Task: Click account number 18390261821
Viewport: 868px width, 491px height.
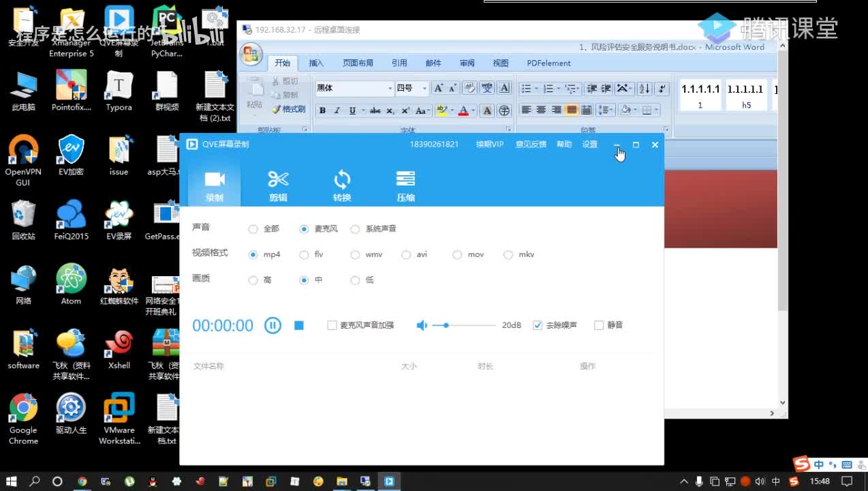Action: tap(434, 145)
